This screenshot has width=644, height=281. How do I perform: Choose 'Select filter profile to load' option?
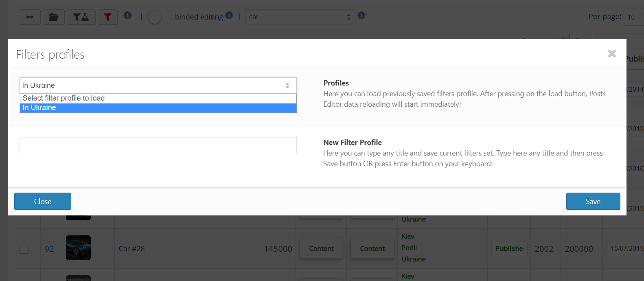click(x=158, y=98)
